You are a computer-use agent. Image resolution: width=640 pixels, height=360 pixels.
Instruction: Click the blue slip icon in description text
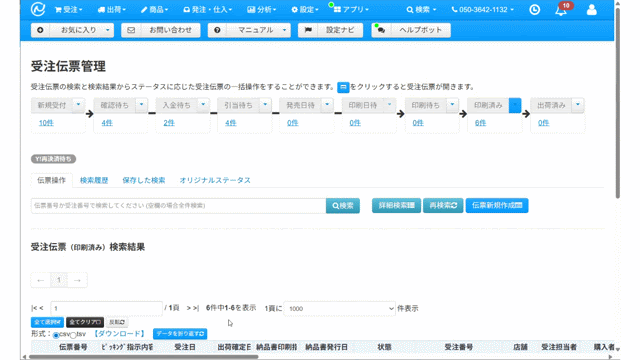(343, 87)
